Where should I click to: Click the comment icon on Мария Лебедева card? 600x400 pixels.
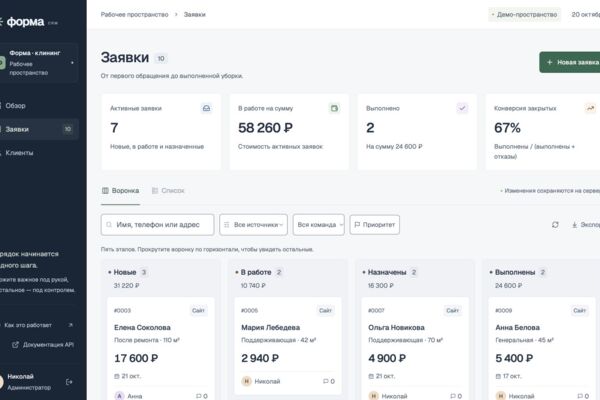coord(326,381)
